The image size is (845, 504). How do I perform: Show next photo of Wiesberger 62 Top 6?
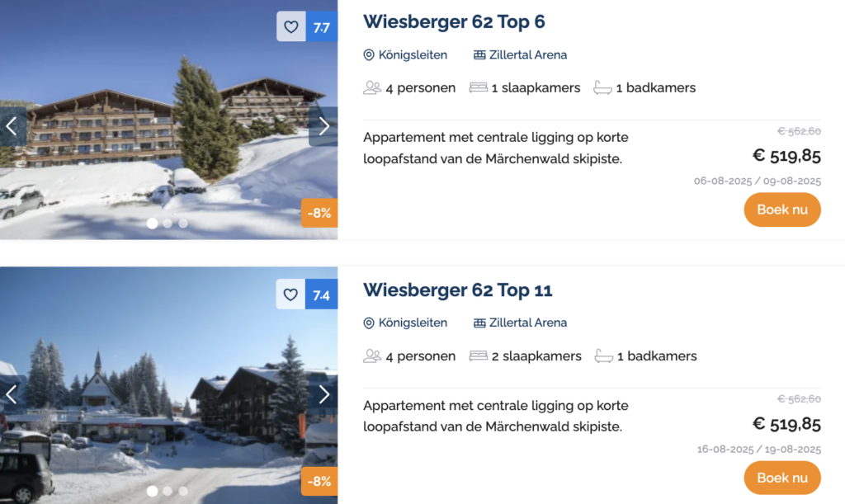[323, 126]
